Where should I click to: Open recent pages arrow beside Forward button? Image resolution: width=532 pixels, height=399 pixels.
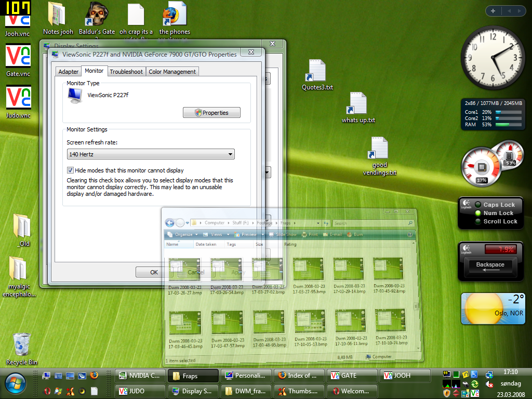187,223
